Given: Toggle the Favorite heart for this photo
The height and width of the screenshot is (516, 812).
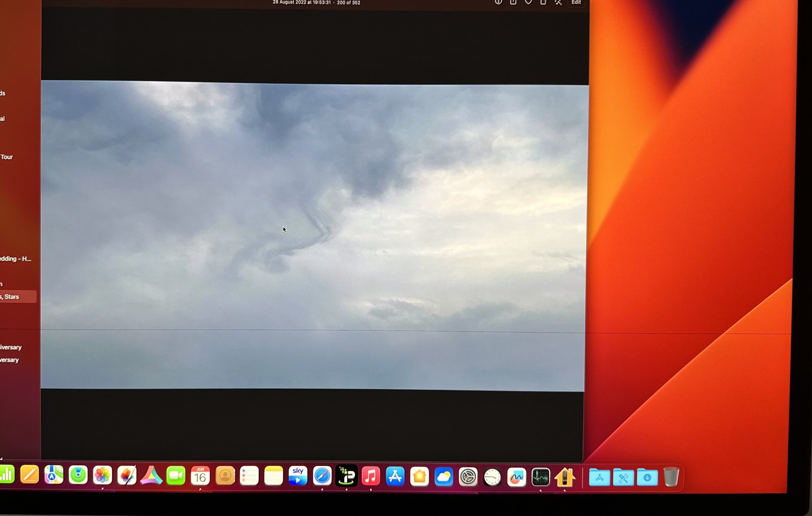Looking at the screenshot, I should (528, 2).
